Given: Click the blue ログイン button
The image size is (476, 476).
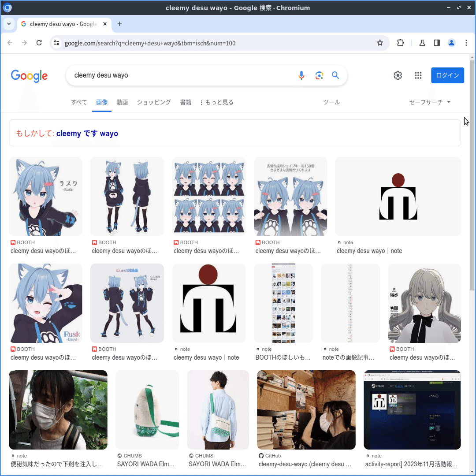Looking at the screenshot, I should (x=447, y=75).
